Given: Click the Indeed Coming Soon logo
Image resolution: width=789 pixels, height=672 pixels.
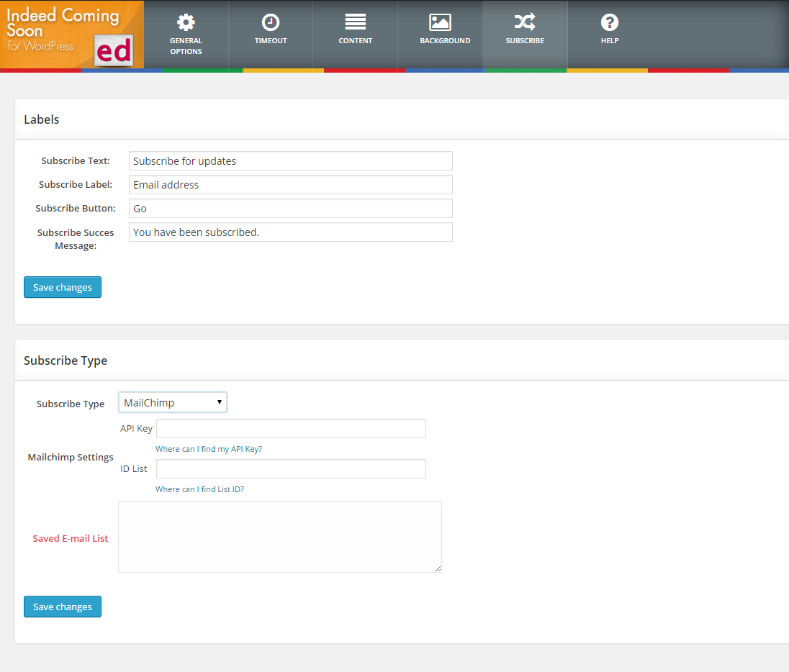Looking at the screenshot, I should pos(72,35).
